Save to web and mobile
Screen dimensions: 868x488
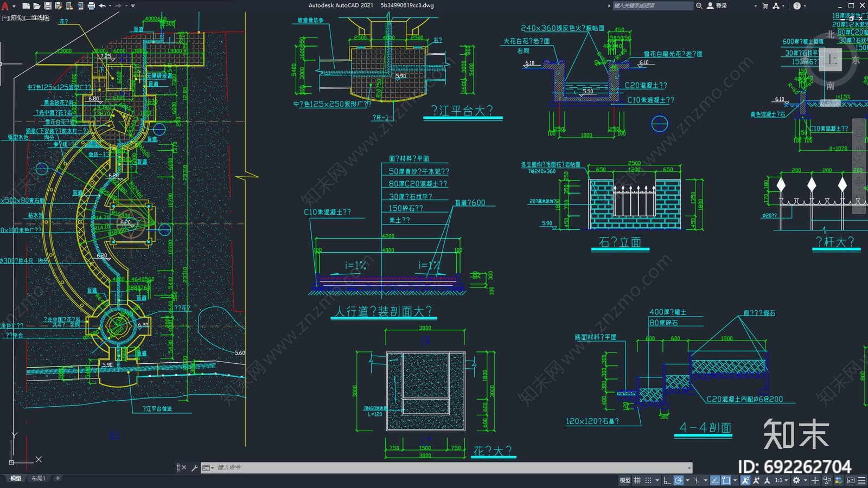tap(80, 6)
